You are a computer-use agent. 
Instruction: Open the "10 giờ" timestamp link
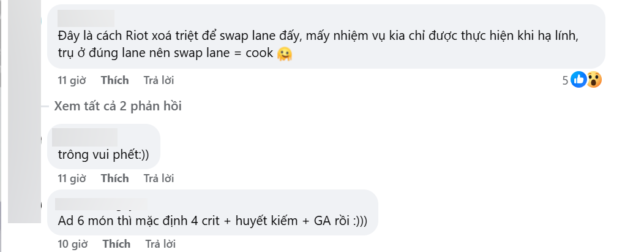(x=72, y=244)
